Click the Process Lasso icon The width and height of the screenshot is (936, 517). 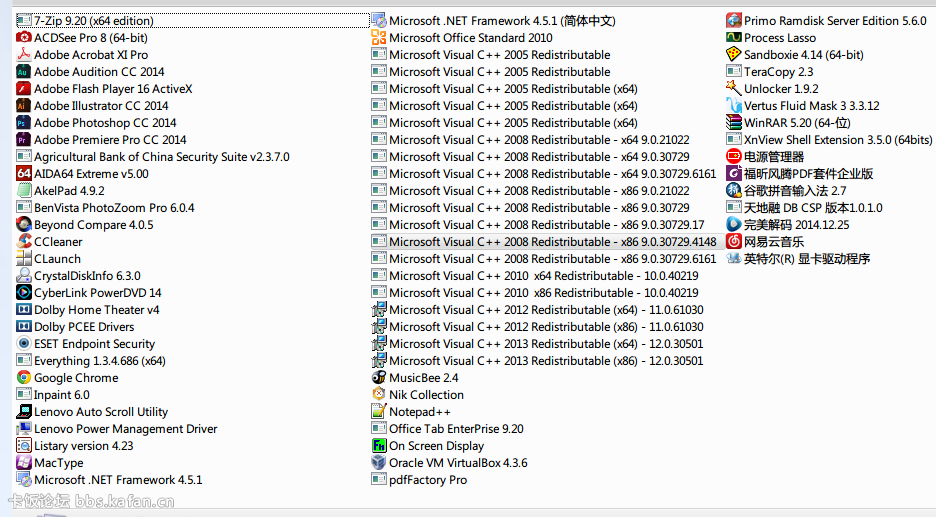[734, 38]
